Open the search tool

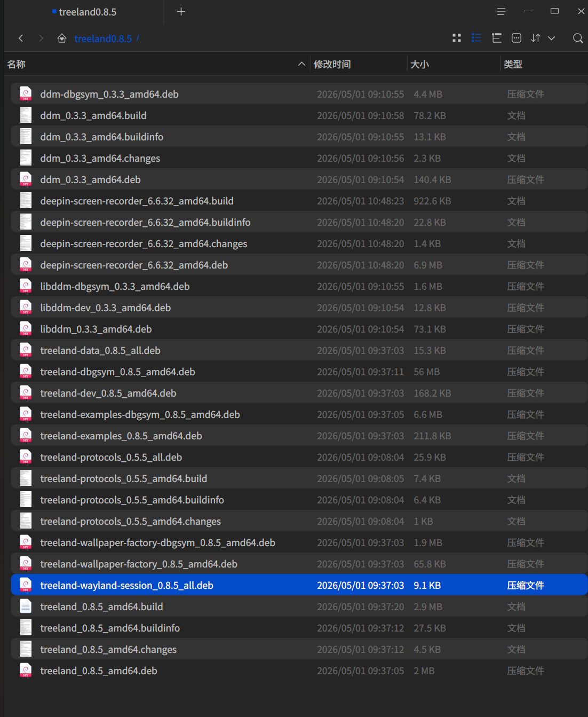pyautogui.click(x=578, y=38)
